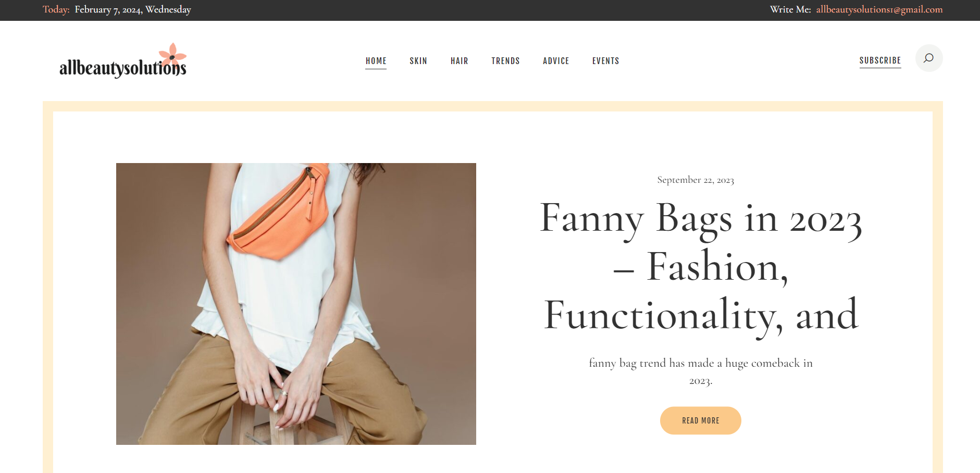Click the cream border of featured slider

click(x=492, y=106)
